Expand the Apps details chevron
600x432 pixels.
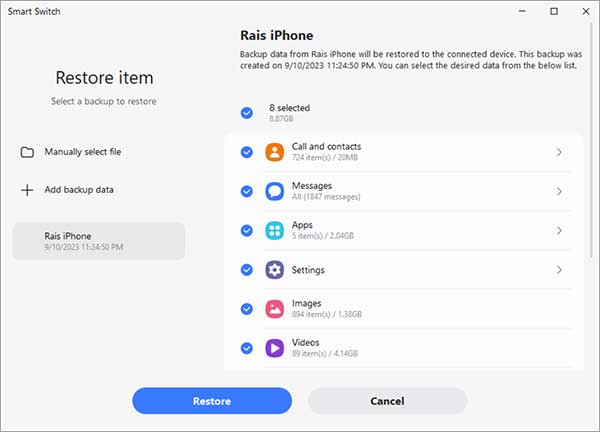[559, 230]
